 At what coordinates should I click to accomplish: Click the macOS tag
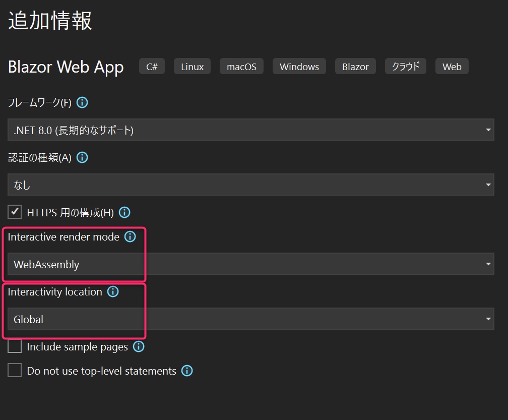(x=241, y=67)
